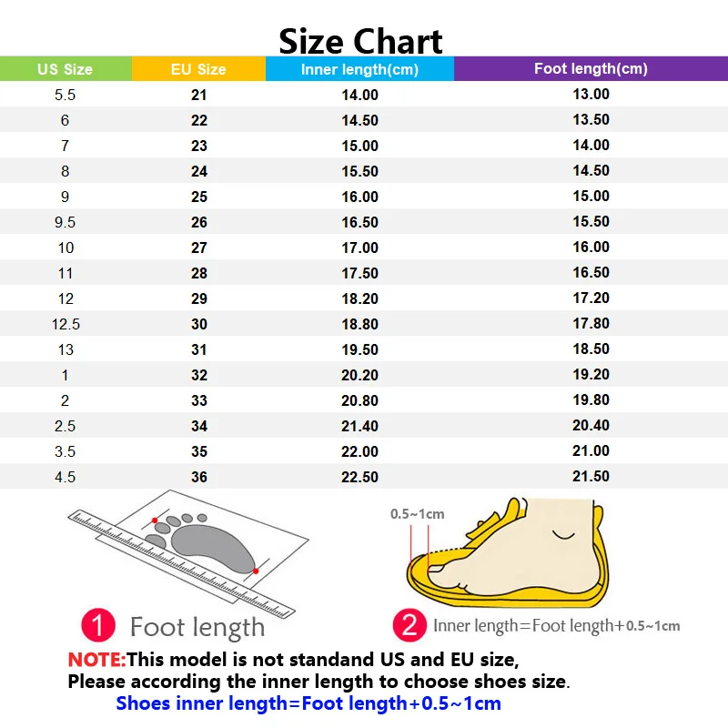Select EU size 21 cell

click(199, 95)
